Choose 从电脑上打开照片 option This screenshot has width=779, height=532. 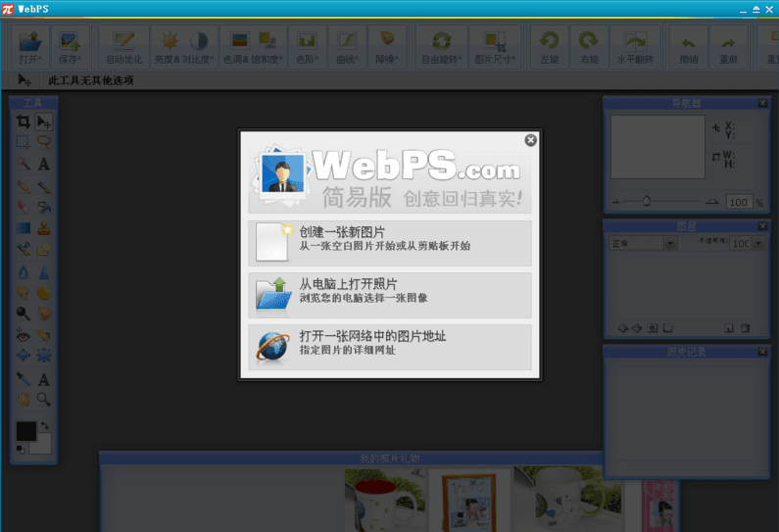point(390,292)
